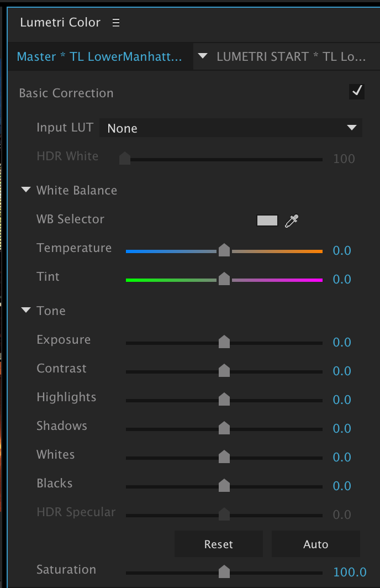Toggle the Basic Correction checkbox

pyautogui.click(x=357, y=91)
